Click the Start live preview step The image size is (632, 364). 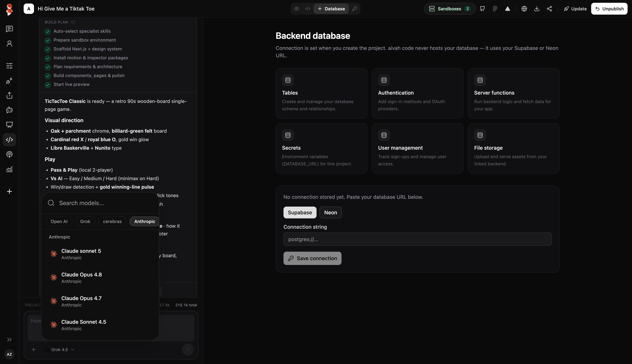tap(72, 84)
